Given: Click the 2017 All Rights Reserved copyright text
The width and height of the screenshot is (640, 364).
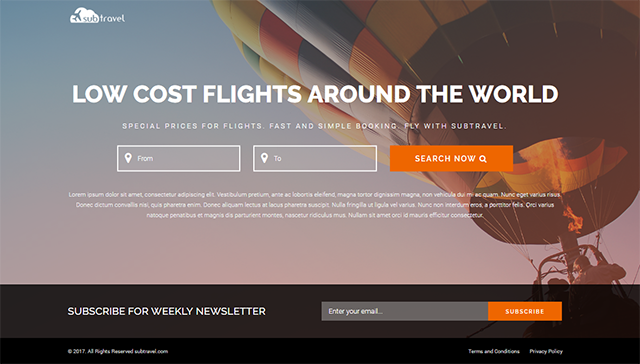Looking at the screenshot, I should tap(118, 351).
